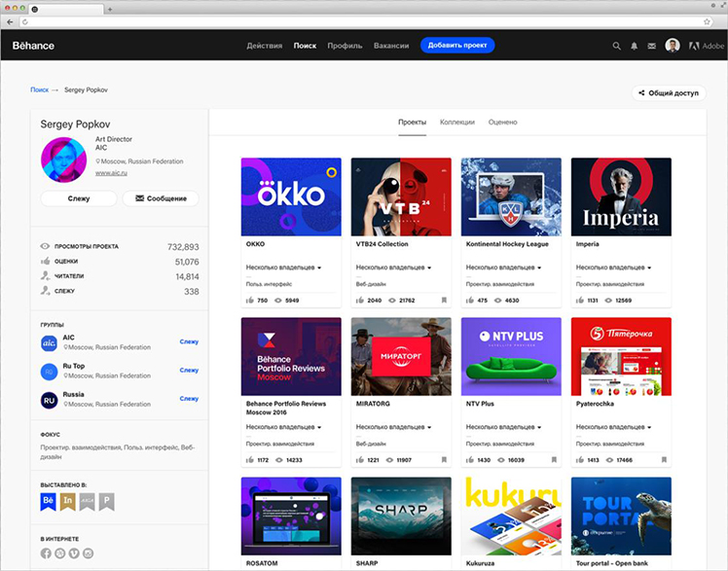Expand owners dropdown under OKKO
The image size is (728, 571).
click(283, 268)
